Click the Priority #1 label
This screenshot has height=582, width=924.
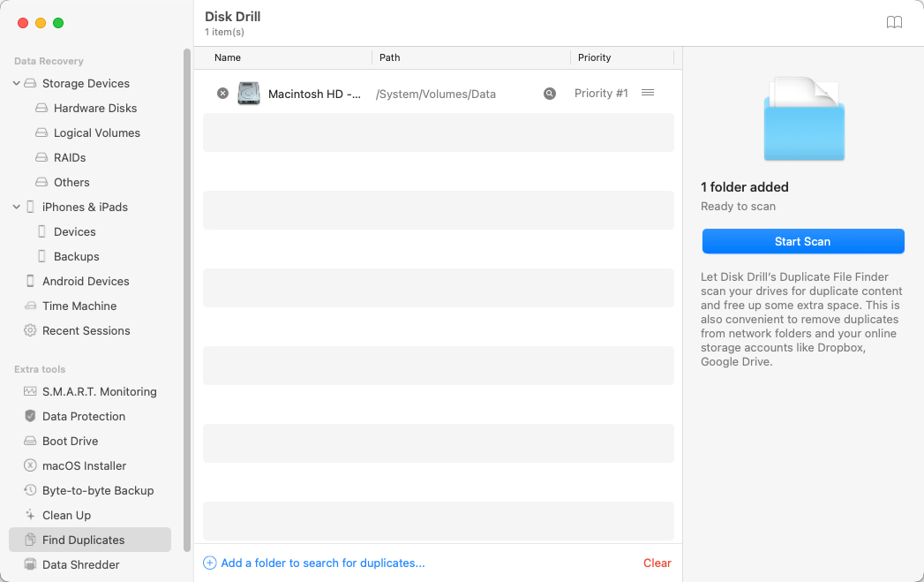click(x=601, y=93)
